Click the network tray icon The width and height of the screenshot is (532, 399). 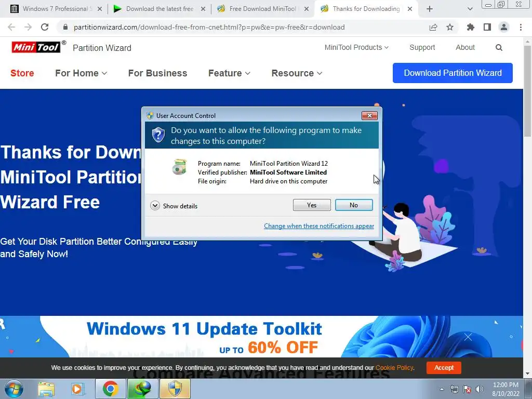click(x=454, y=389)
